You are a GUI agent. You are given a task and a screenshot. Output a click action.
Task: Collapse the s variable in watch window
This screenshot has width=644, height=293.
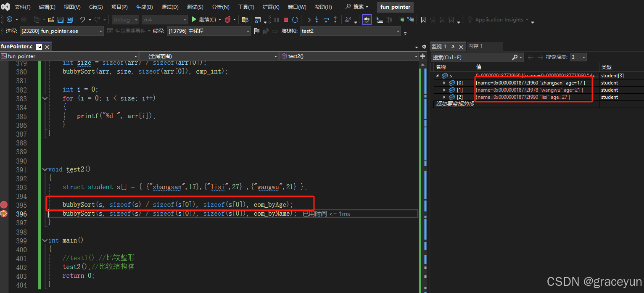(x=438, y=76)
